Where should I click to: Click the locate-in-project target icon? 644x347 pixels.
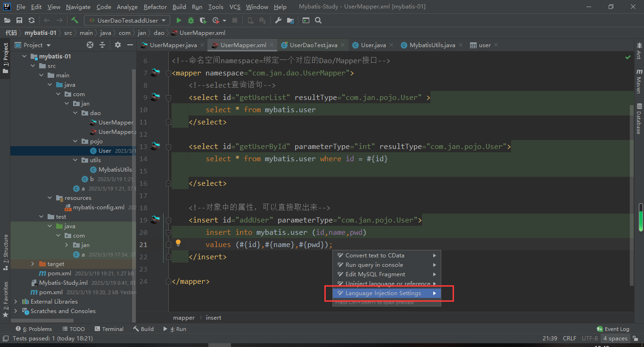[x=90, y=45]
